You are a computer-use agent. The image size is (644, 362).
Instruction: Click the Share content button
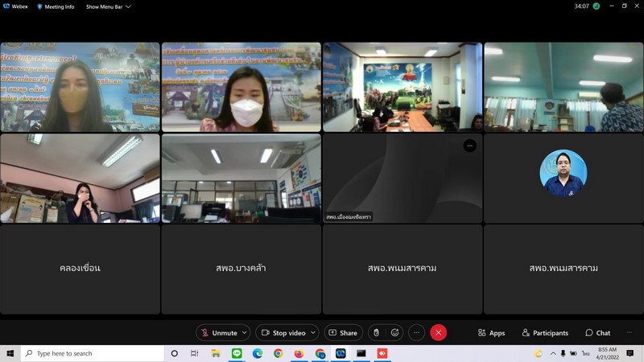(343, 332)
